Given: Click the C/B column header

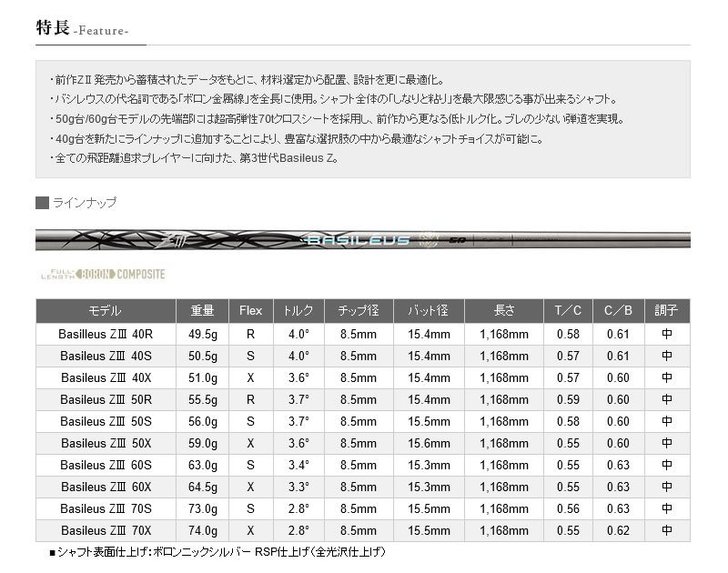Looking at the screenshot, I should click(x=619, y=311).
